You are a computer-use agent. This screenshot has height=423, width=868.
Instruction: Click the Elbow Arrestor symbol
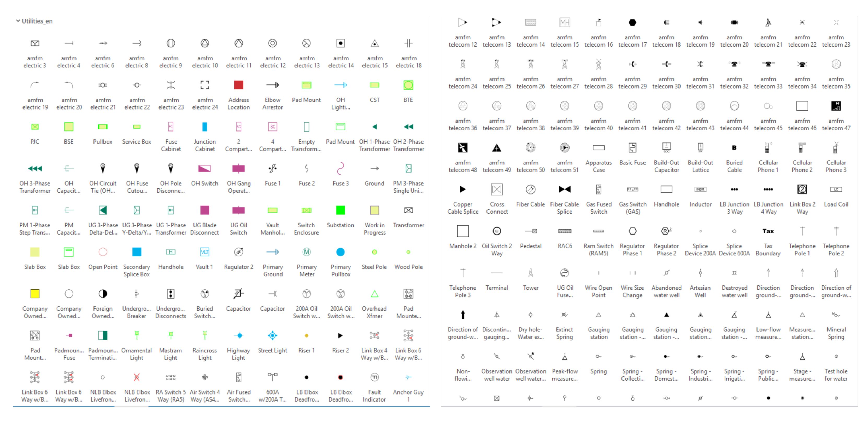[x=272, y=85]
